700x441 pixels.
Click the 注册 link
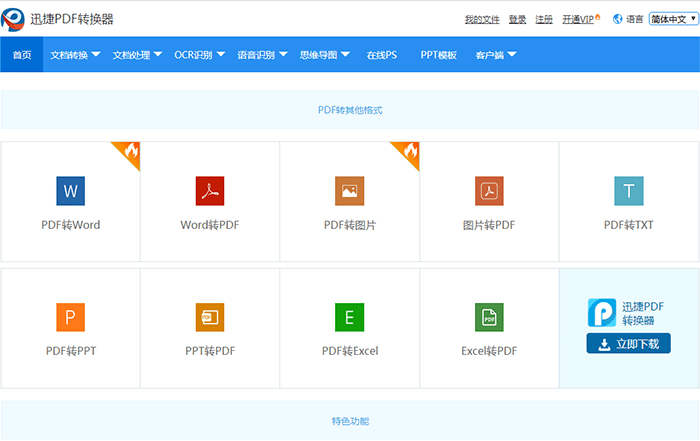[x=544, y=19]
